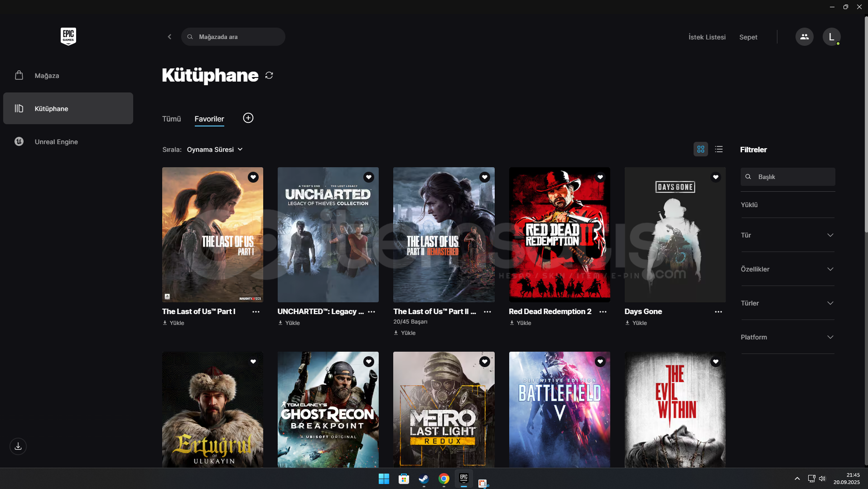Expand the Tür filter section
Image resolution: width=868 pixels, height=489 pixels.
788,235
